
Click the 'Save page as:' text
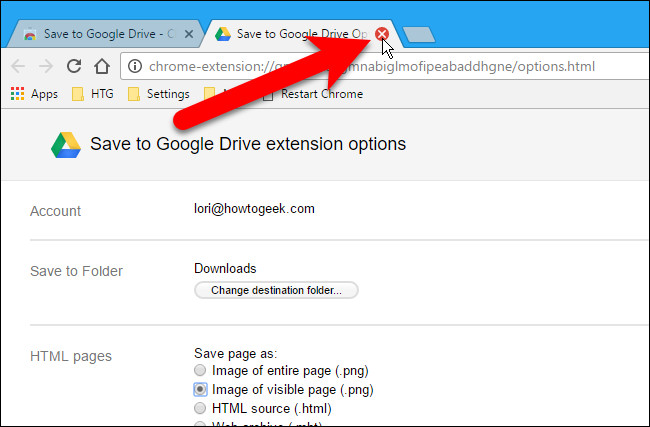click(x=235, y=353)
